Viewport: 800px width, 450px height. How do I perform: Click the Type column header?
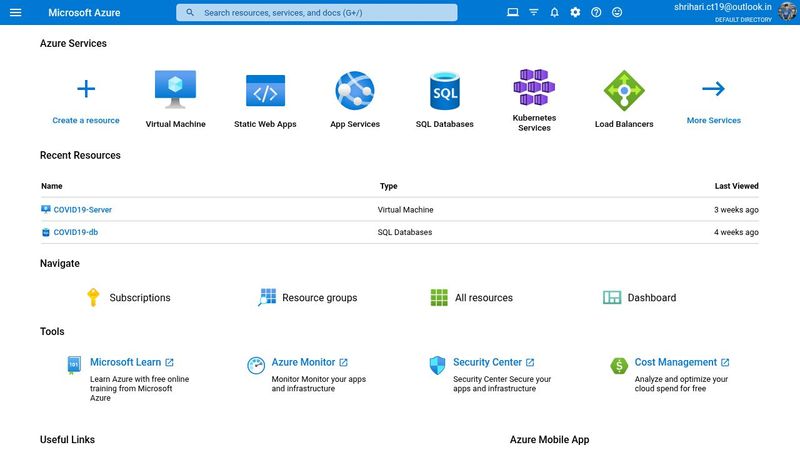(388, 186)
